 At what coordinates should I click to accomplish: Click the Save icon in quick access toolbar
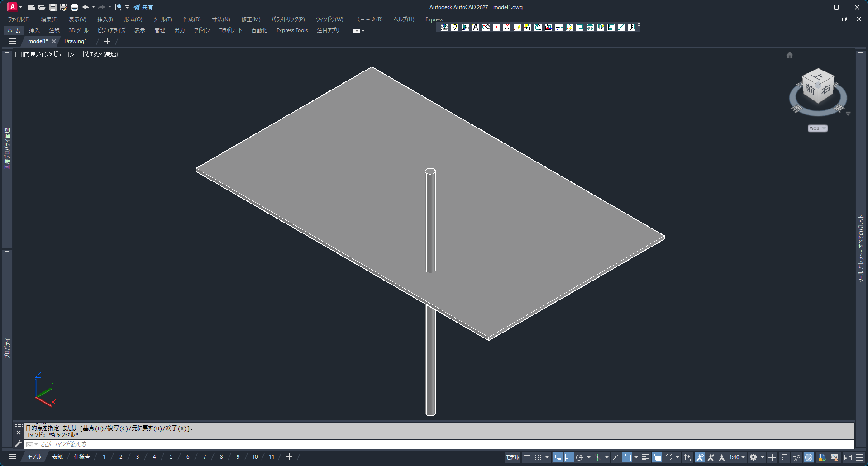coord(53,7)
